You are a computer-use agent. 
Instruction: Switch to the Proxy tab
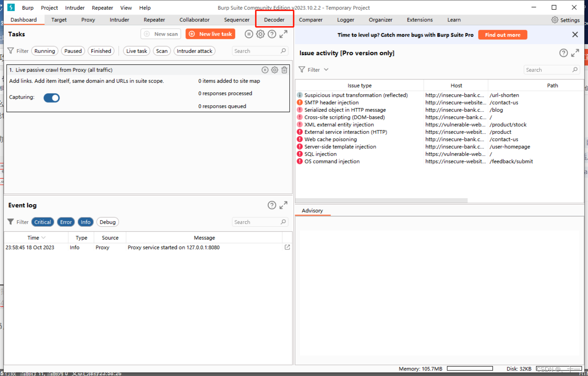point(88,20)
